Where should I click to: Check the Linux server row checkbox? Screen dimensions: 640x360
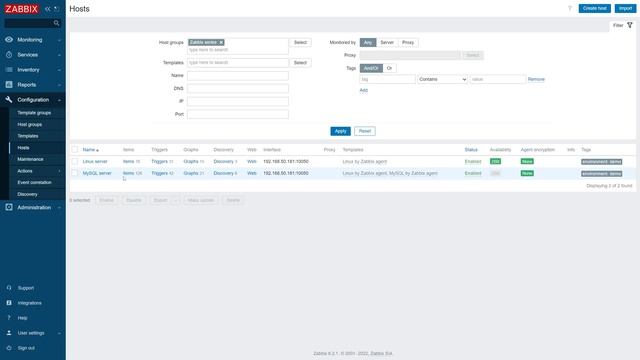[x=75, y=162]
